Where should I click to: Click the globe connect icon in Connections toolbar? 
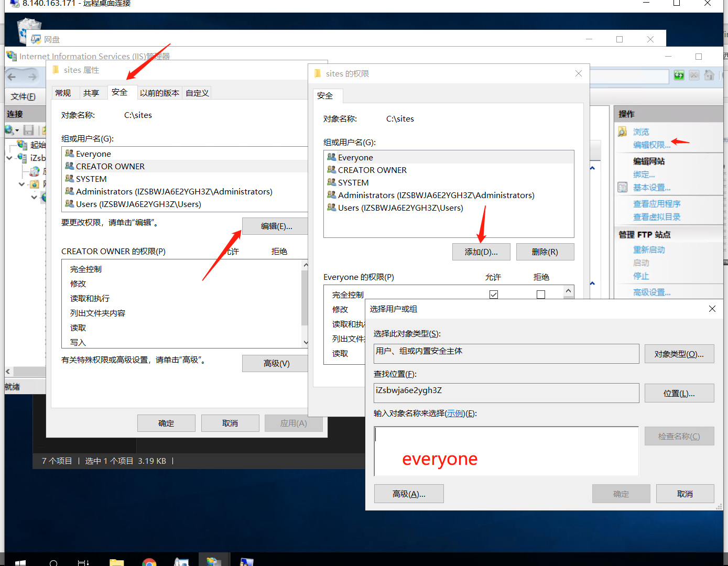(x=9, y=130)
